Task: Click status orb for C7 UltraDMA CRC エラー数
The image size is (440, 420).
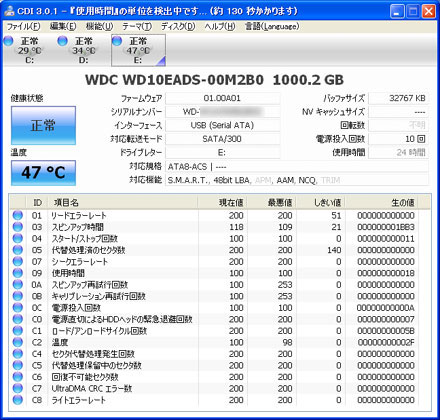Action: [x=18, y=388]
